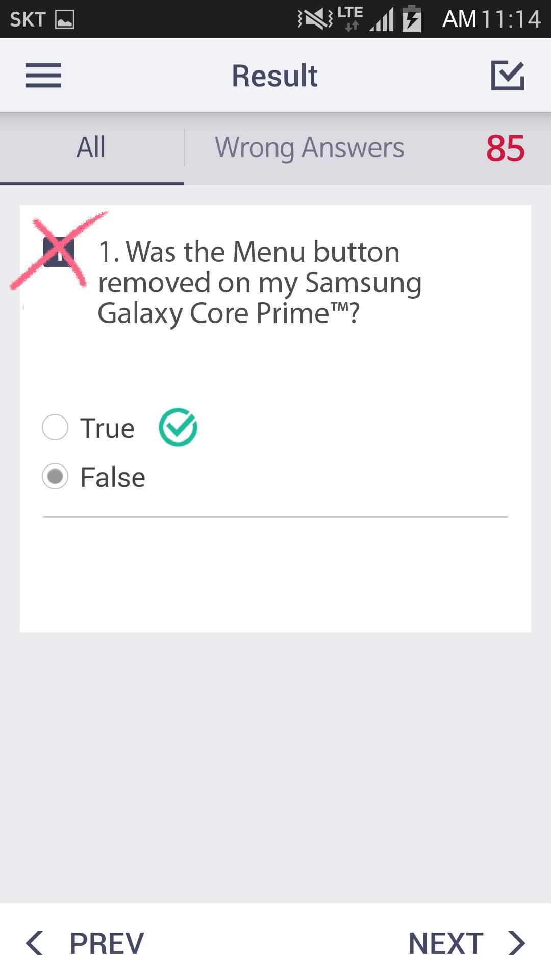The height and width of the screenshot is (980, 551).
Task: Tap the crossed-out question number icon
Action: (58, 253)
